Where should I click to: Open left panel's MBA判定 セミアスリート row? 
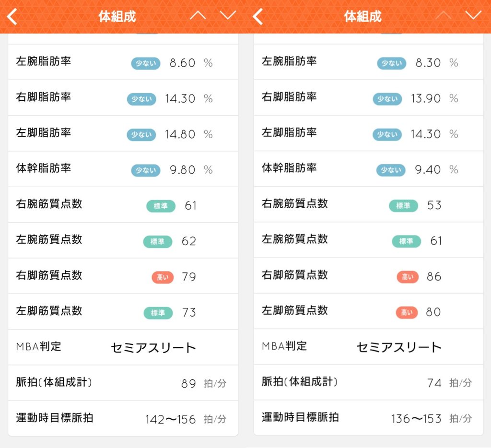[x=123, y=347]
